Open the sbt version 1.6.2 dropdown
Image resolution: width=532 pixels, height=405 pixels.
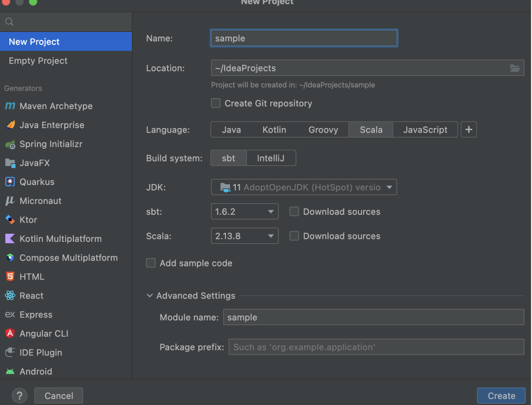pos(245,211)
